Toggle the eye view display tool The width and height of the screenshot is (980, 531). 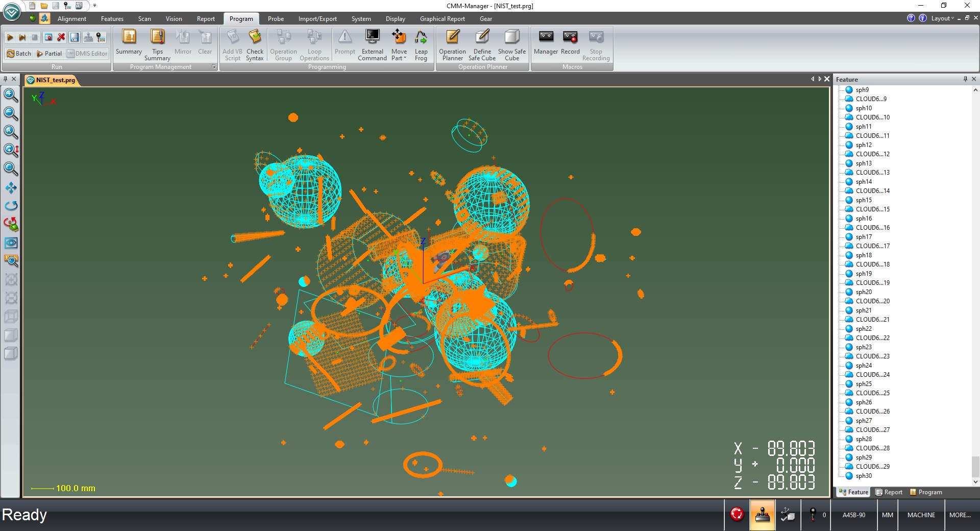click(x=11, y=243)
